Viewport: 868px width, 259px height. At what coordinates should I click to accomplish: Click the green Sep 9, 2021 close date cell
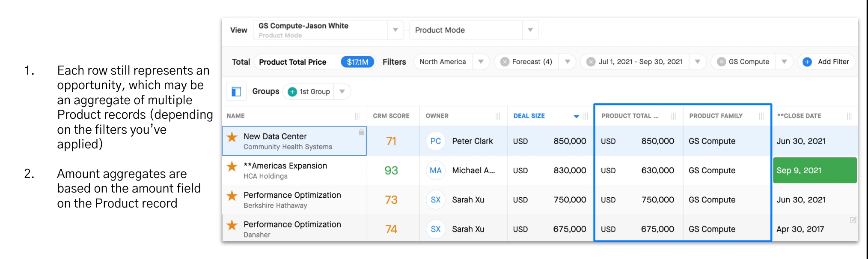coord(814,170)
